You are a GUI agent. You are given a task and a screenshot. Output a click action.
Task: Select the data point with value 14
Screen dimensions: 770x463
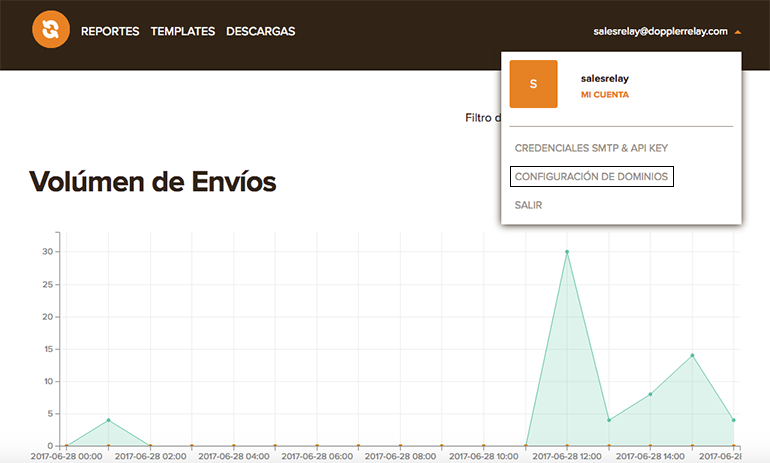click(x=692, y=355)
